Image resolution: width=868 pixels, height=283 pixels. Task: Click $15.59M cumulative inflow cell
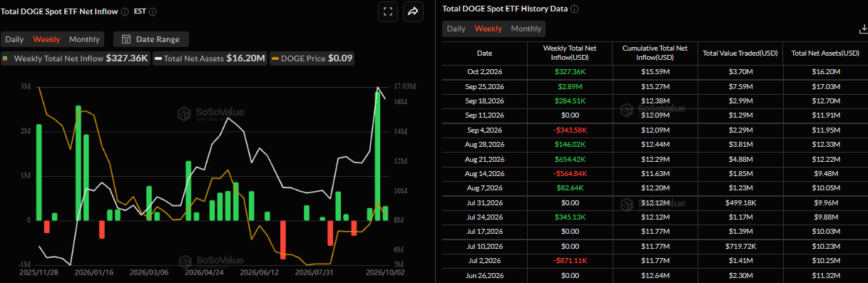pos(654,72)
